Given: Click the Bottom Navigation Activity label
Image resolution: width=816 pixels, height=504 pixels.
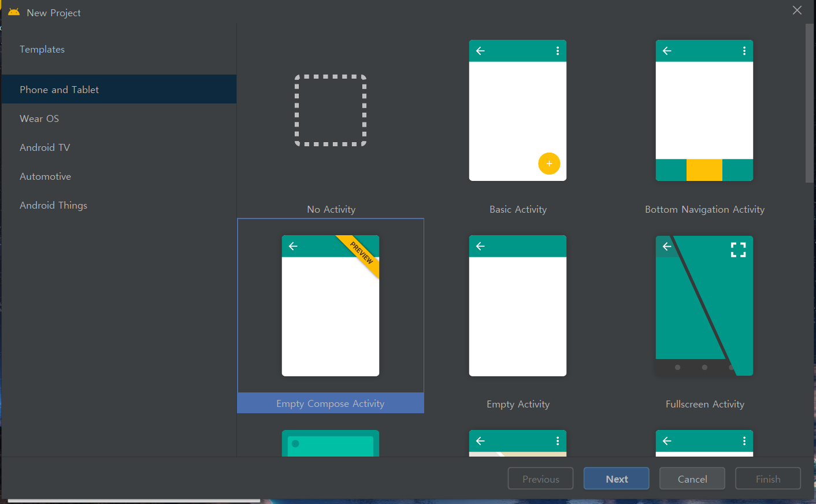Looking at the screenshot, I should pyautogui.click(x=704, y=209).
